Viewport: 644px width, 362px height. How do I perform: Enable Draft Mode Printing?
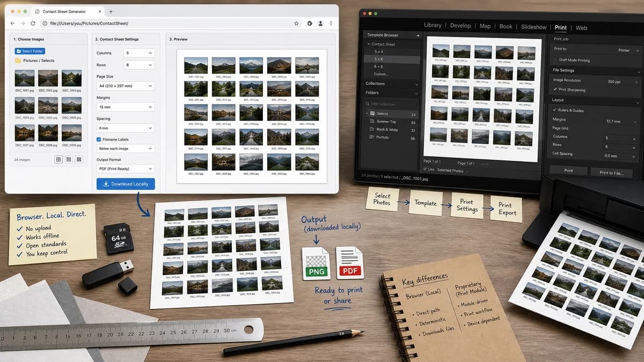(x=556, y=60)
